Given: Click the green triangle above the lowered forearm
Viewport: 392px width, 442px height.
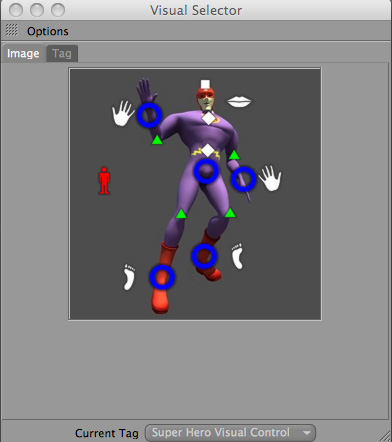Looking at the screenshot, I should coord(234,155).
